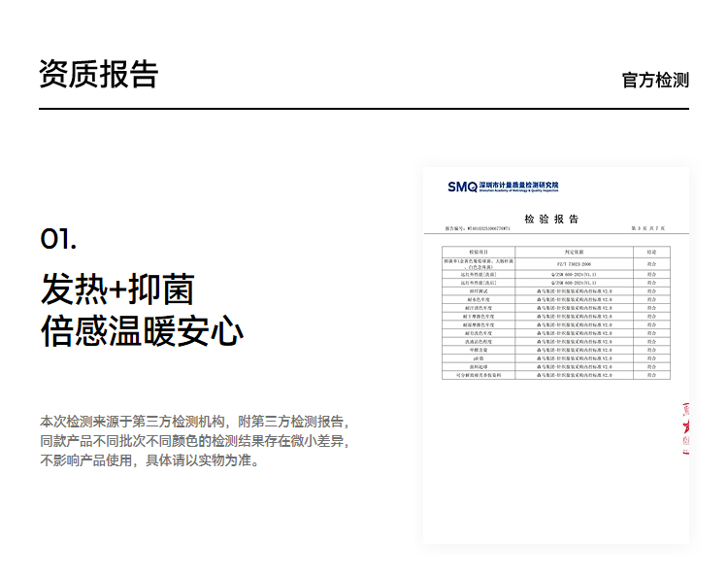The width and height of the screenshot is (728, 578).
Task: Click the 远红外性能[洗后] row label
Action: pos(479,283)
